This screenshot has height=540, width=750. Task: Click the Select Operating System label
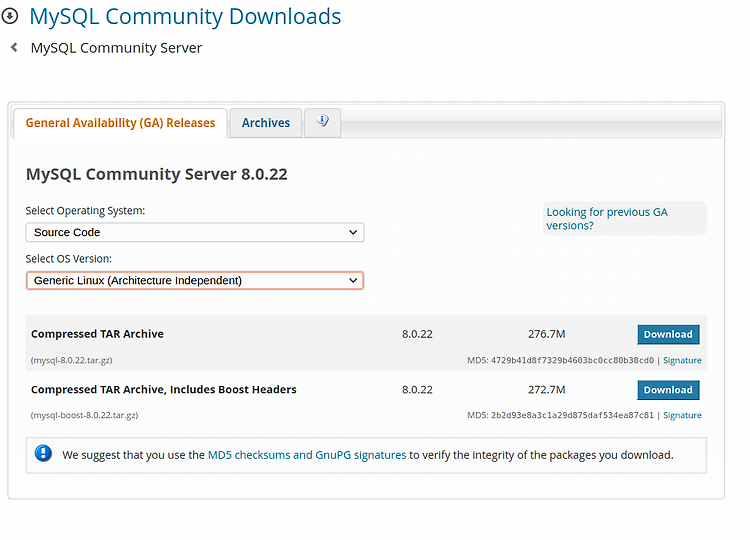point(85,211)
